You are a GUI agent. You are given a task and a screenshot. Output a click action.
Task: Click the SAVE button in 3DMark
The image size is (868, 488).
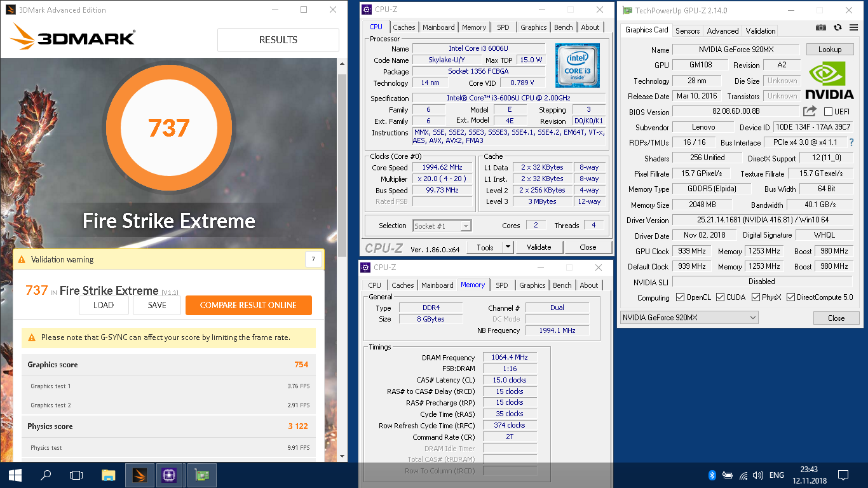(157, 305)
